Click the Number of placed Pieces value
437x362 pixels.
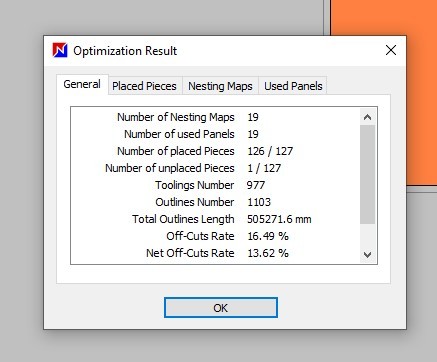(270, 151)
